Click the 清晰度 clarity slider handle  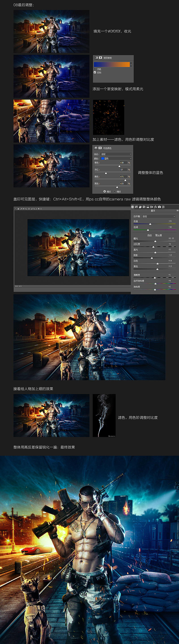coord(155,278)
